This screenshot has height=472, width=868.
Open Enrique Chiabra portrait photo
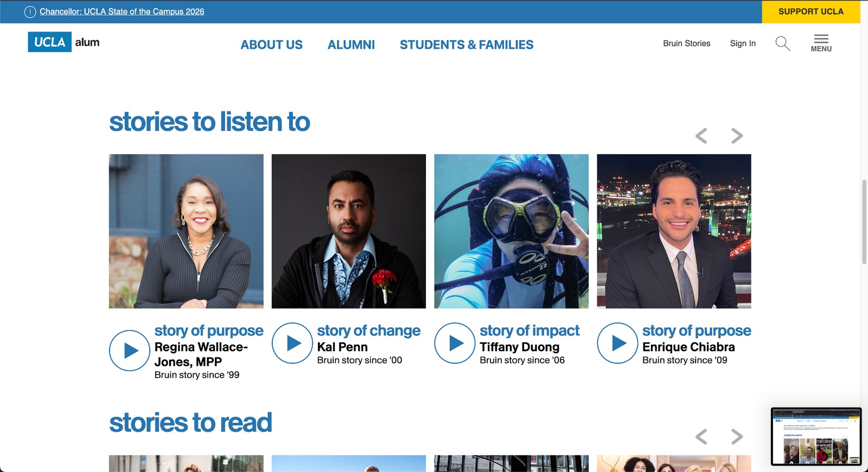pyautogui.click(x=674, y=231)
